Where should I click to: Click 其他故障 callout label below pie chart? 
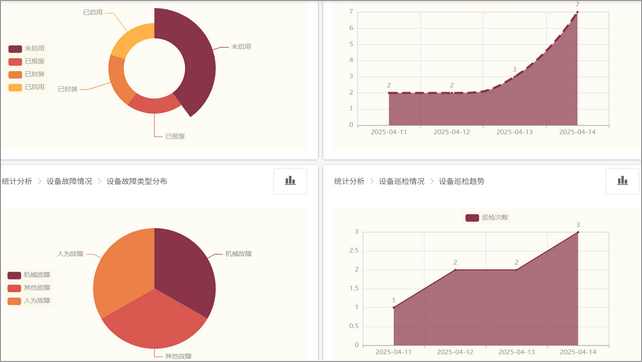coord(178,356)
